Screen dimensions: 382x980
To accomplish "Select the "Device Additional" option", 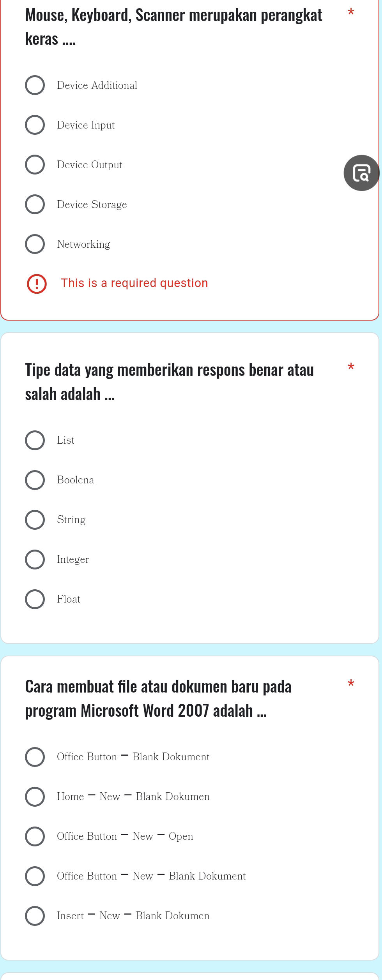I will [35, 85].
